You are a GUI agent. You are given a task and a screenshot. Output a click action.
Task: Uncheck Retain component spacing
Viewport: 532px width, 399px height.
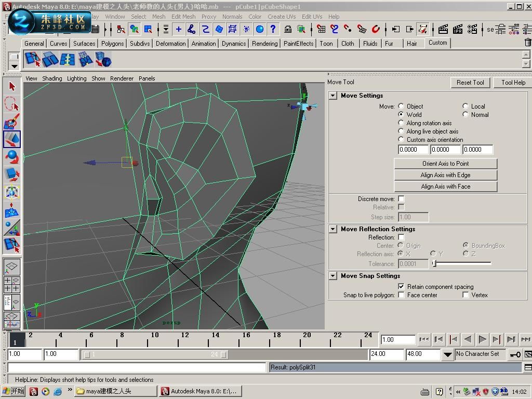point(402,287)
